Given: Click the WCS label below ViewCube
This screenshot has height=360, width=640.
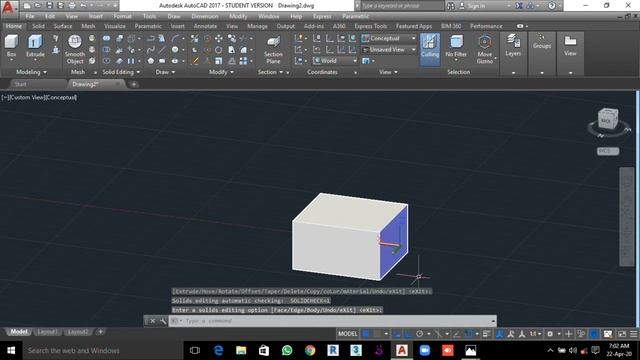Looking at the screenshot, I should (x=607, y=151).
